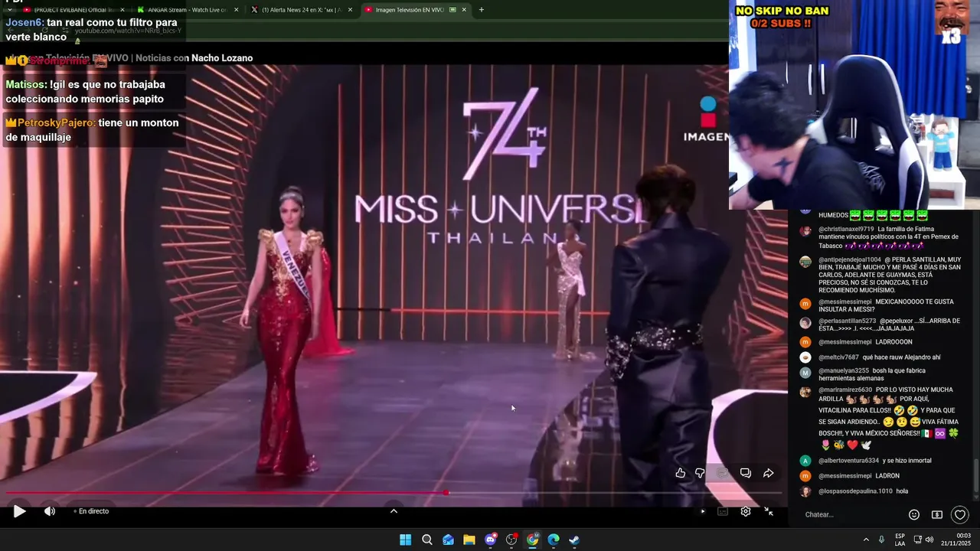Viewport: 980px width, 551px height.
Task: Jump to live via En directo
Action: pyautogui.click(x=90, y=511)
